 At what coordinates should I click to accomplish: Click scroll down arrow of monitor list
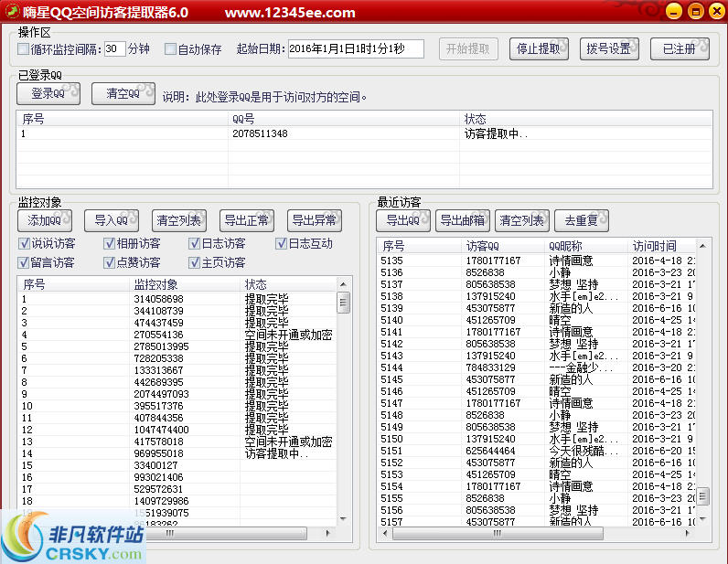(343, 519)
